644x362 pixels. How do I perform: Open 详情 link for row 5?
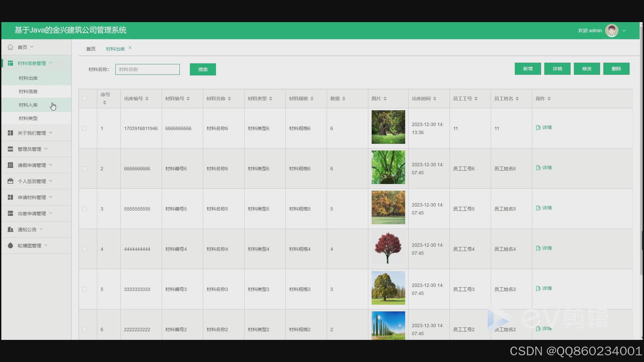(x=544, y=288)
